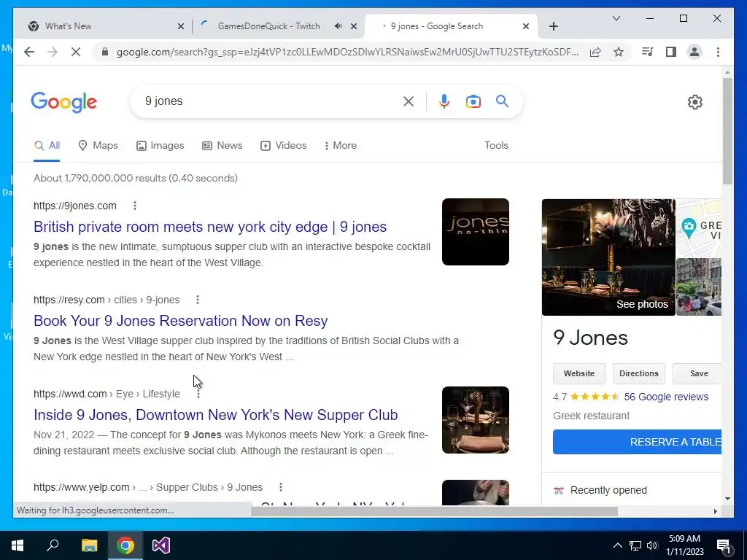This screenshot has height=560, width=747.
Task: Click the vertical scrollbar thumb
Action: coord(727,131)
